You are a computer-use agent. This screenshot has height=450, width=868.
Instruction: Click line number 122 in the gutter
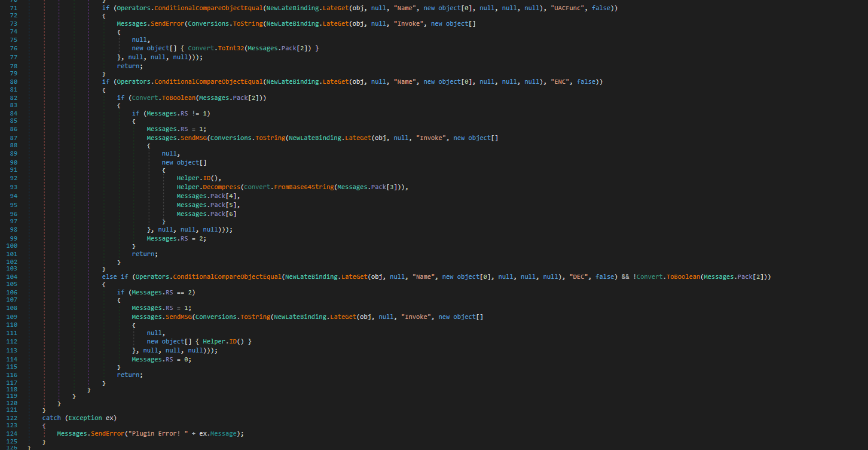point(11,418)
